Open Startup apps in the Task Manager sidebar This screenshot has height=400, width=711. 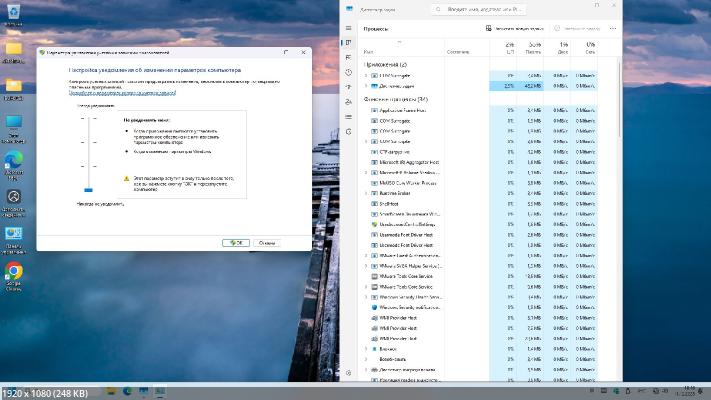348,88
